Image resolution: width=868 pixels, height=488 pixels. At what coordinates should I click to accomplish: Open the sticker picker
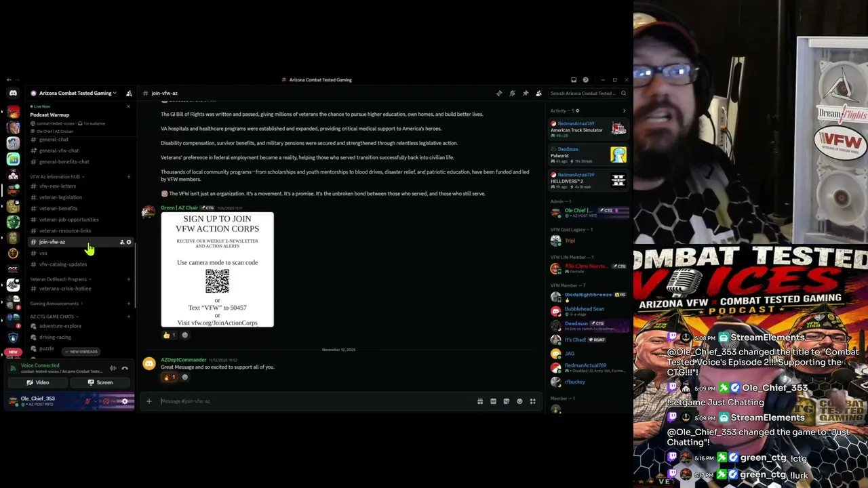(x=507, y=401)
